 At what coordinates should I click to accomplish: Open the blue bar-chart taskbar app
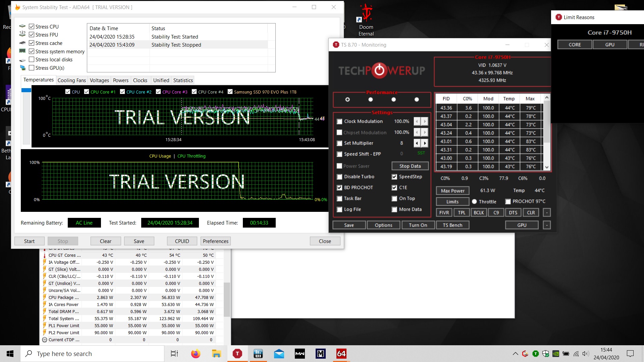click(258, 354)
